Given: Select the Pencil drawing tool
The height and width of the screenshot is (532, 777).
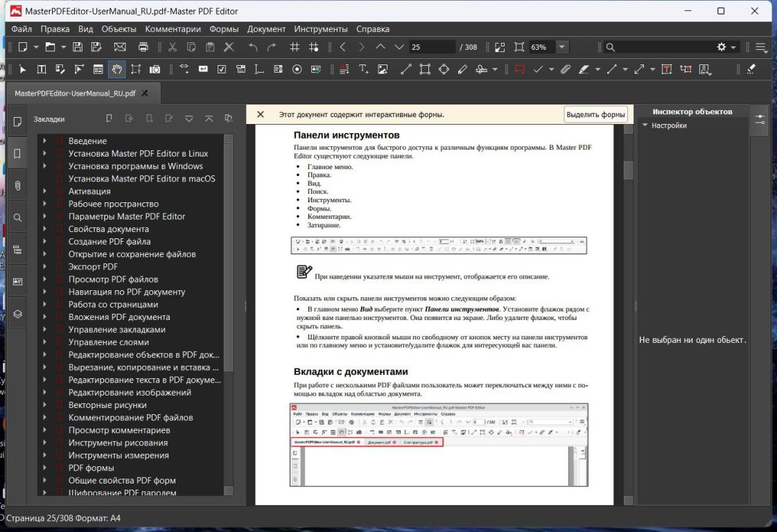Looking at the screenshot, I should pos(461,69).
